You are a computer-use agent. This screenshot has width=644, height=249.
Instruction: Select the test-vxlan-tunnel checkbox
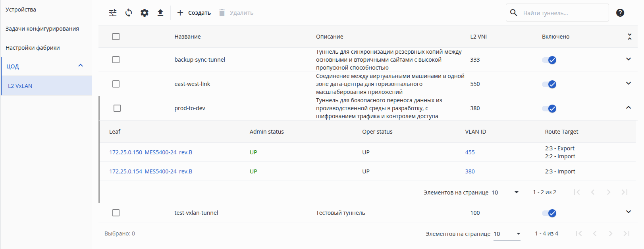pyautogui.click(x=116, y=213)
